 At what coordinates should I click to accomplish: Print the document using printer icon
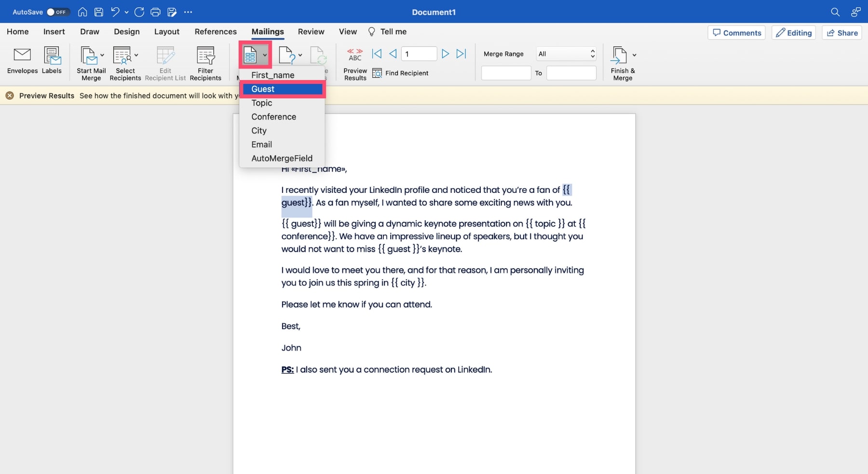155,12
